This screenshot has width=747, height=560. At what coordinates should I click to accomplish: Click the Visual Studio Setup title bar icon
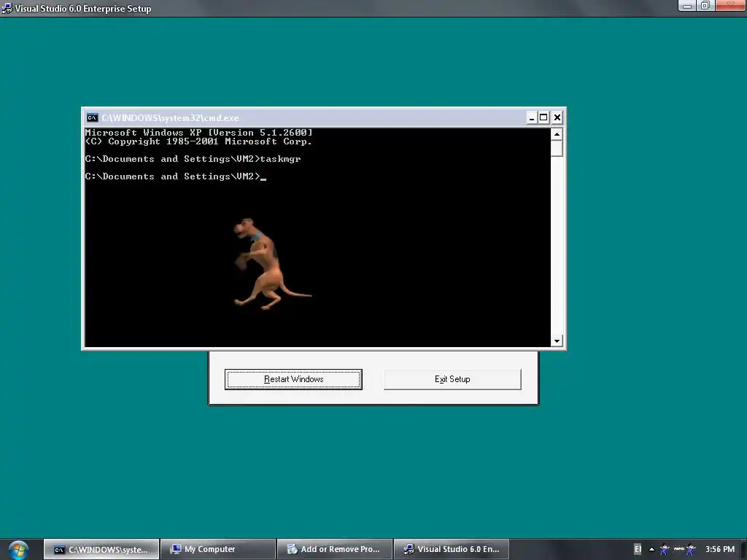click(x=7, y=8)
